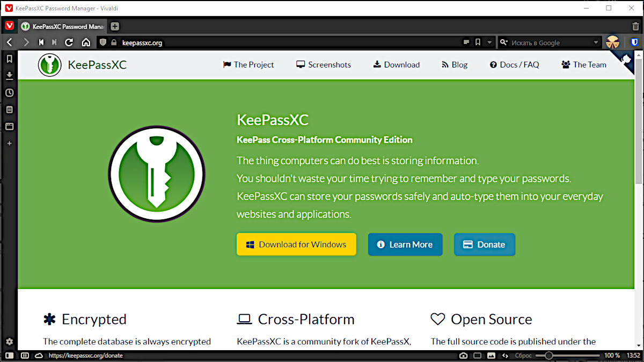Open the page tiling options in the status bar
Image resolution: width=644 pixels, height=362 pixels.
pyautogui.click(x=477, y=355)
